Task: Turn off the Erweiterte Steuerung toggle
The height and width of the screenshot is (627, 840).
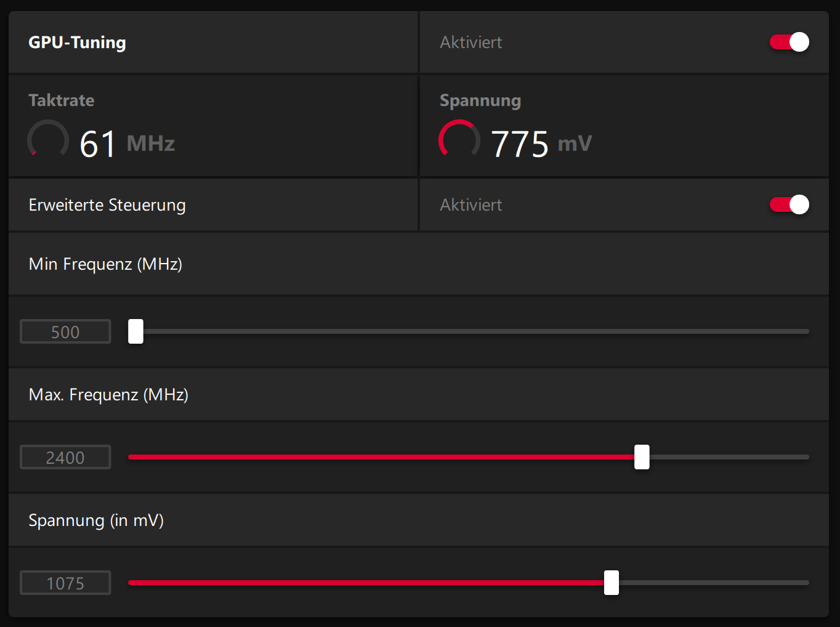Action: coord(789,204)
